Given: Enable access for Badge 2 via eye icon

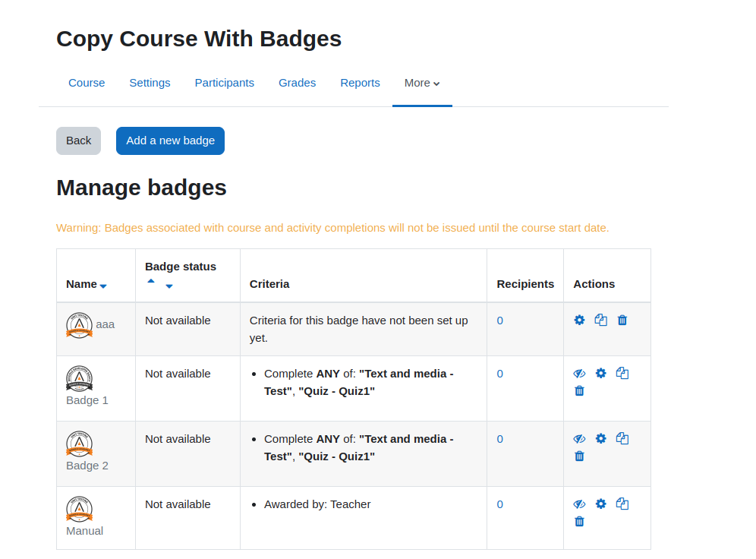Looking at the screenshot, I should click(x=579, y=439).
